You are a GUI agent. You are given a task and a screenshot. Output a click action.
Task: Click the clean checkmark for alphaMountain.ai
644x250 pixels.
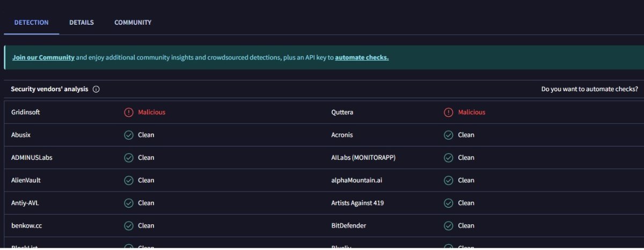[449, 180]
